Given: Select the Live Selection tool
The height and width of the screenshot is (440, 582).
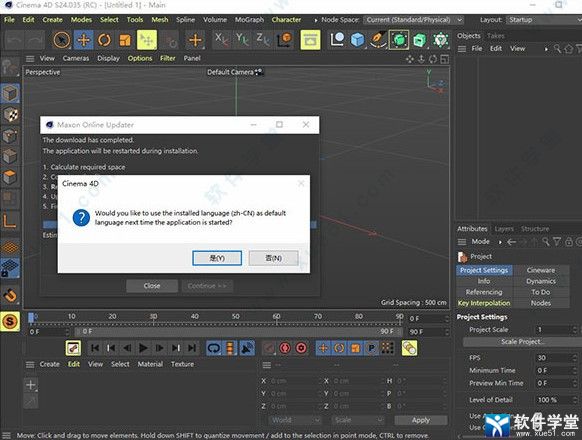Looking at the screenshot, I should point(62,40).
